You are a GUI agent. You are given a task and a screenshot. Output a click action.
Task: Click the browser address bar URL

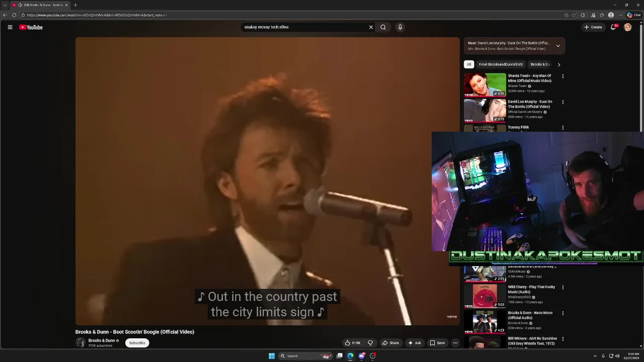point(97,15)
